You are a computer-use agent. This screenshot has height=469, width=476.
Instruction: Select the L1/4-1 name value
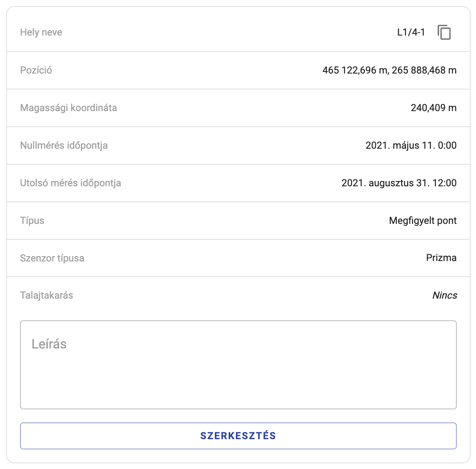[x=411, y=32]
